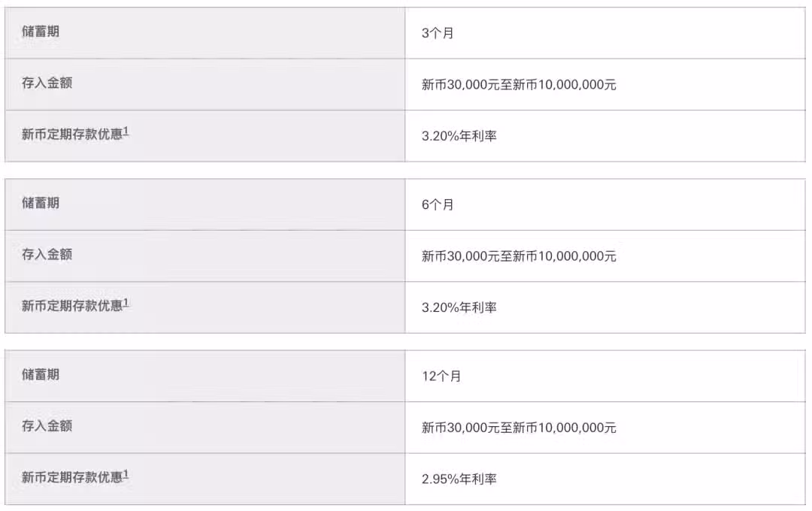Click the deposit amount range in the 12-month table

[x=519, y=427]
